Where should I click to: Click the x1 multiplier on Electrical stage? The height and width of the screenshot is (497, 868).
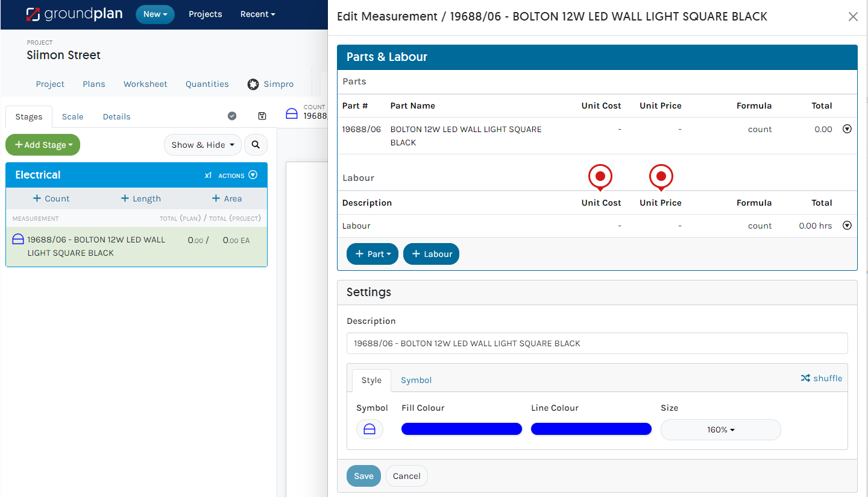pos(208,176)
